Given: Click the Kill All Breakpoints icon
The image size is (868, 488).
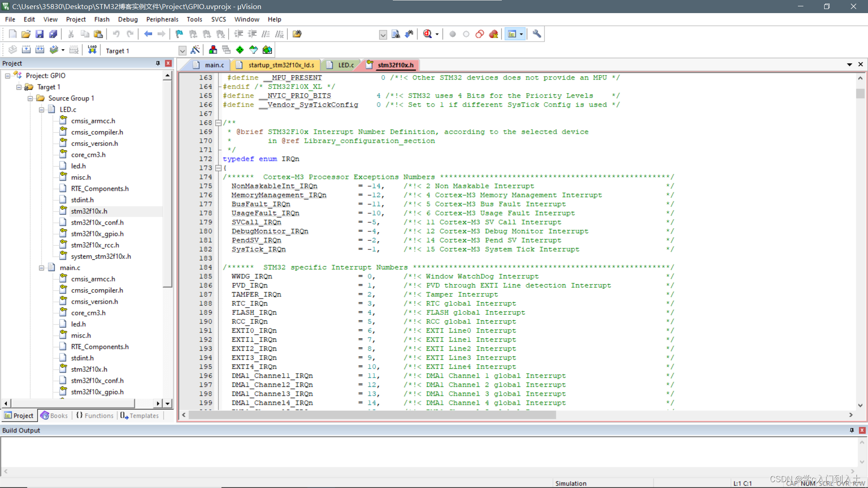Looking at the screenshot, I should pos(493,34).
